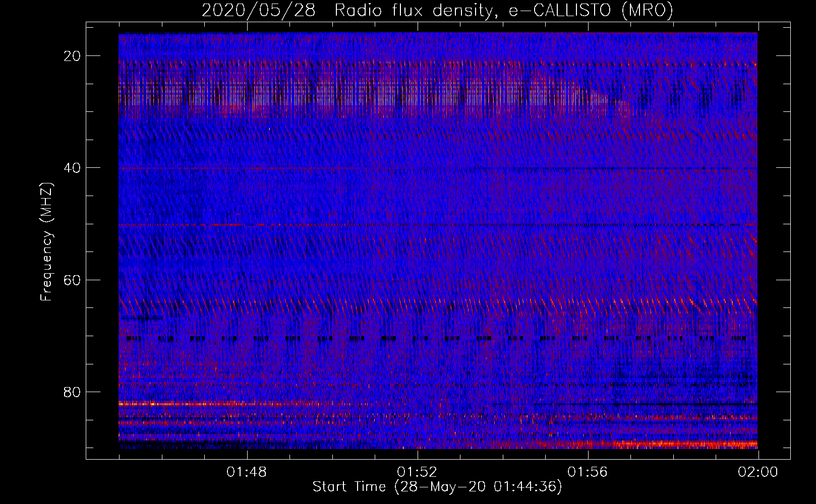The width and height of the screenshot is (816, 504).
Task: Click the '40' frequency tick label
Action: point(73,168)
